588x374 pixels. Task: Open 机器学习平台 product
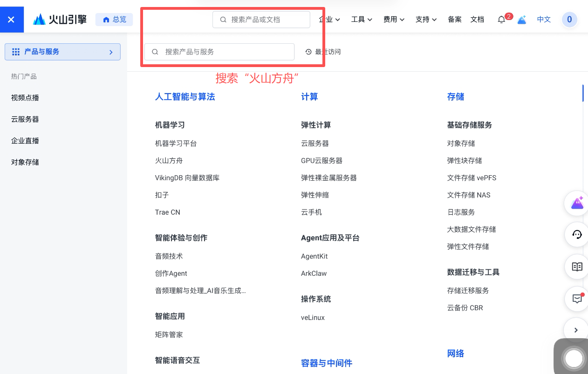[x=176, y=143]
